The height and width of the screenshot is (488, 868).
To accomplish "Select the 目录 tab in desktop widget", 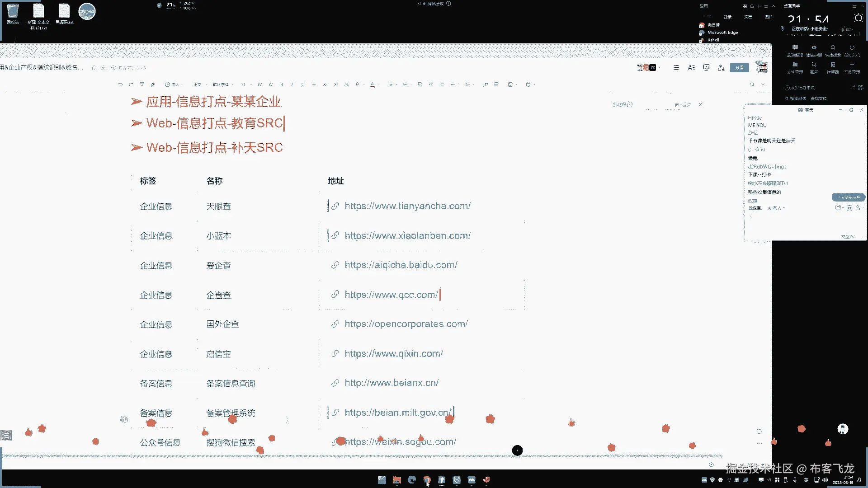I will [x=727, y=17].
